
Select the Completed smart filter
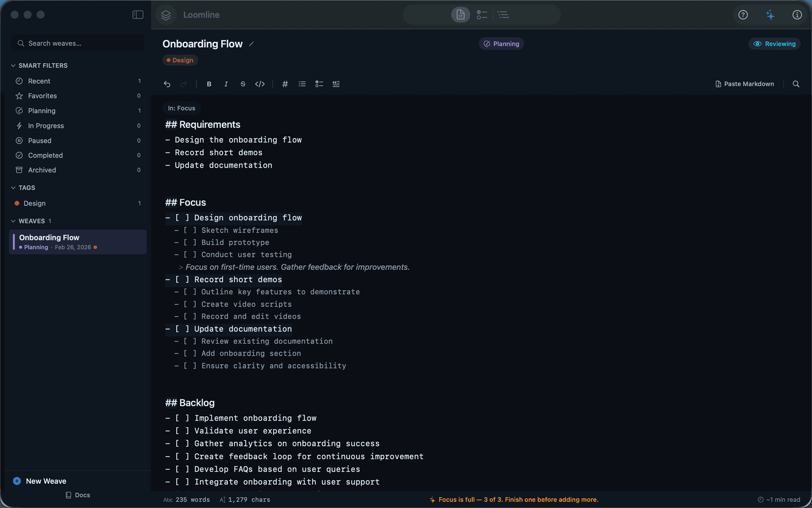click(x=45, y=155)
